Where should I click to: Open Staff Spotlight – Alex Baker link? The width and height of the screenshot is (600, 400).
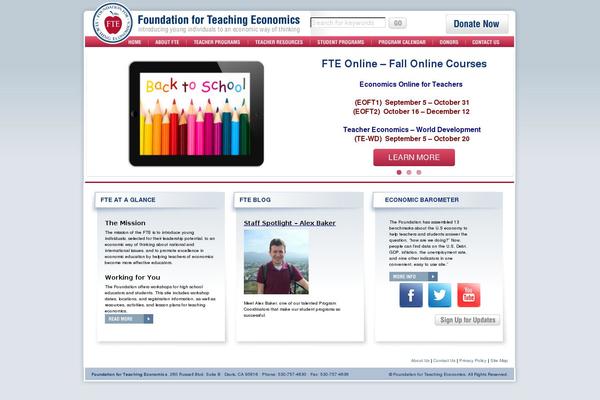[x=290, y=223]
